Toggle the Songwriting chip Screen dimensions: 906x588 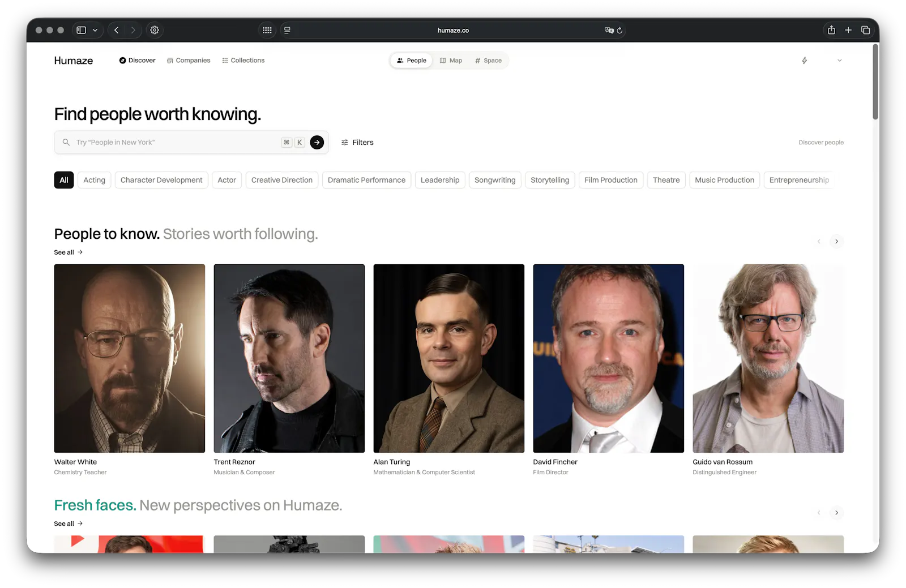tap(495, 180)
